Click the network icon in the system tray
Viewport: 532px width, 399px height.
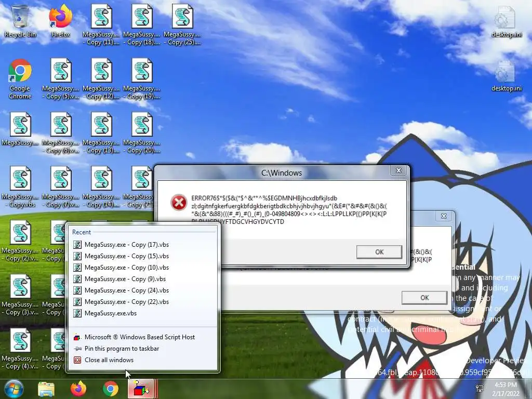click(x=480, y=389)
